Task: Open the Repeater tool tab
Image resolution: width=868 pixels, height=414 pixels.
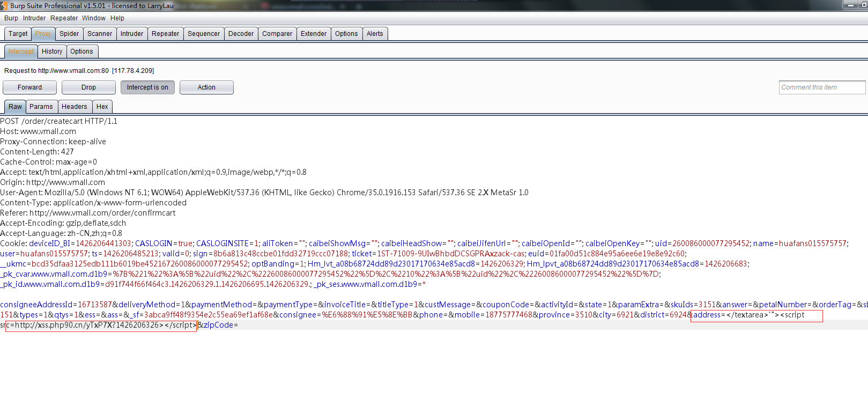Action: (165, 34)
